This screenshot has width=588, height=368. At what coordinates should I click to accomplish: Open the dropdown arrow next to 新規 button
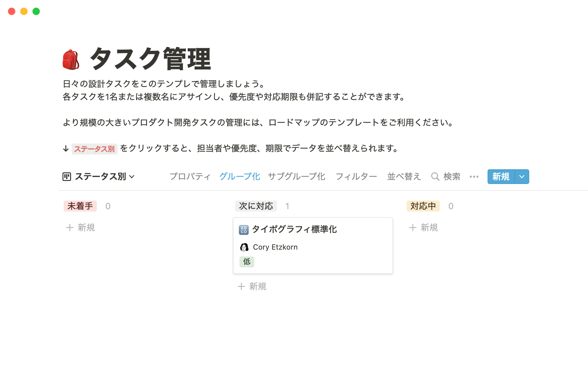click(522, 177)
